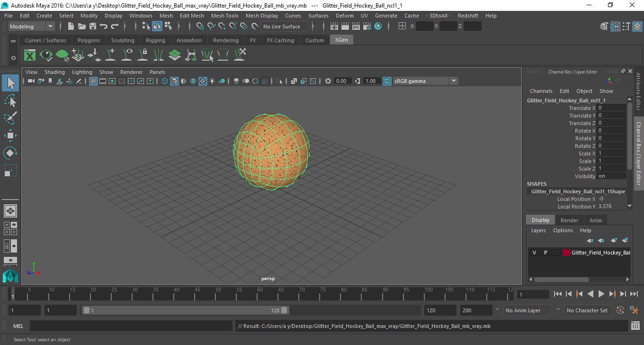The image size is (644, 345).
Task: Click the Translate X value field
Action: 612,108
